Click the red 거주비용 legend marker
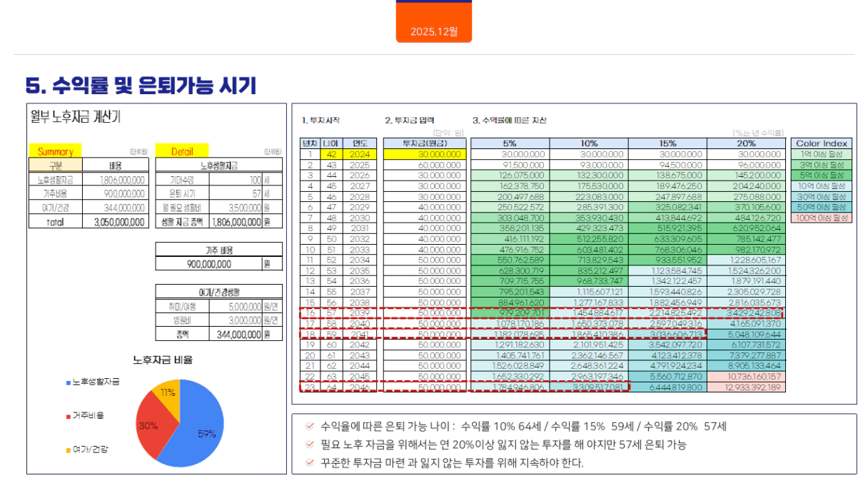The width and height of the screenshot is (868, 488). [x=68, y=415]
